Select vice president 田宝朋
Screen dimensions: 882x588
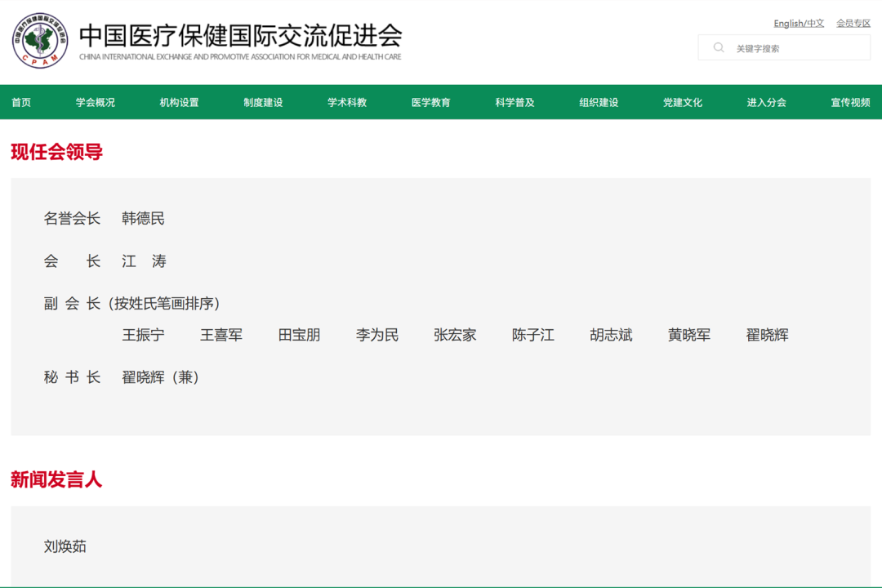(x=299, y=335)
